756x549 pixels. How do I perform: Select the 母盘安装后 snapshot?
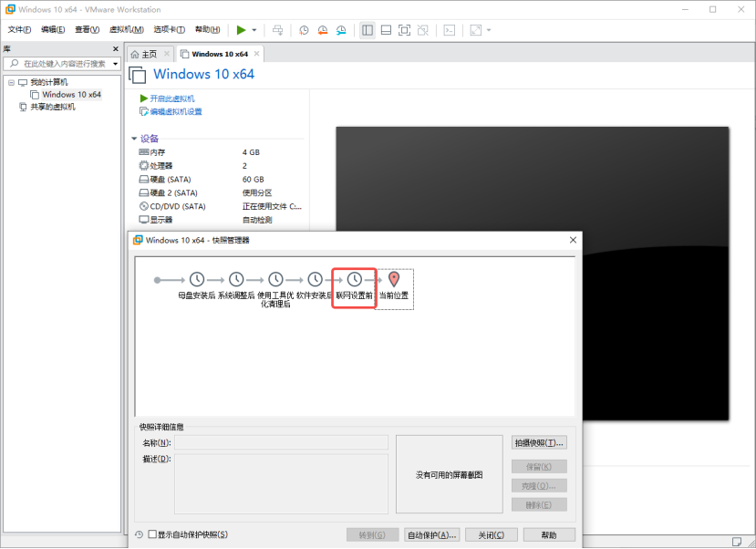[197, 285]
